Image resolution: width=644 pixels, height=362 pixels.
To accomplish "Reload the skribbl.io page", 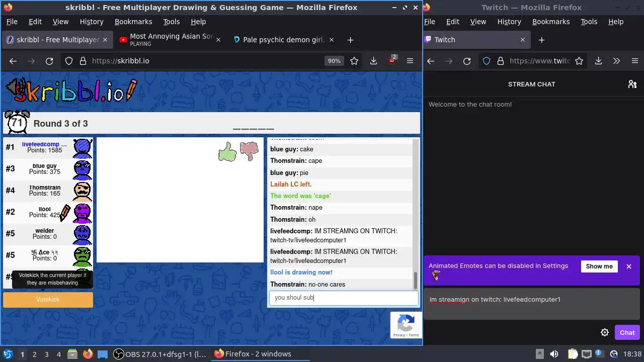I will 49,61.
